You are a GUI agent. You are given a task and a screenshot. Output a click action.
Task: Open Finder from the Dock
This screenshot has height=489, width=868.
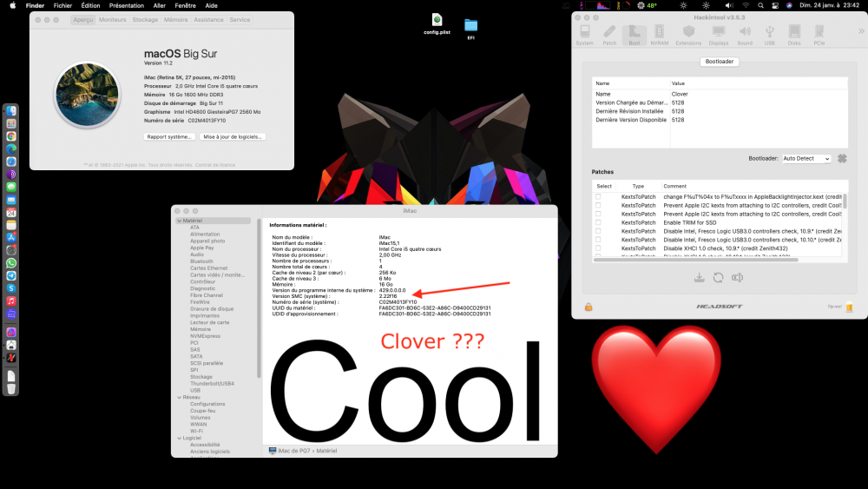click(11, 111)
